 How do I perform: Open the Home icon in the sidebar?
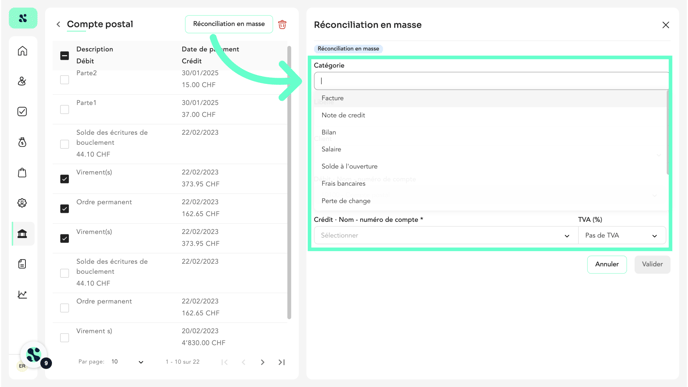[22, 51]
